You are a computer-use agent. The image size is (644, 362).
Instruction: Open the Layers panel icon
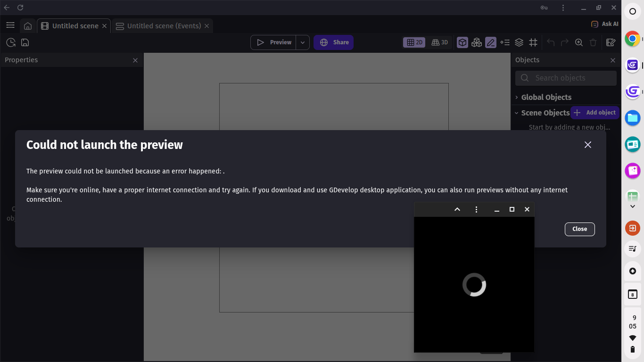[519, 42]
